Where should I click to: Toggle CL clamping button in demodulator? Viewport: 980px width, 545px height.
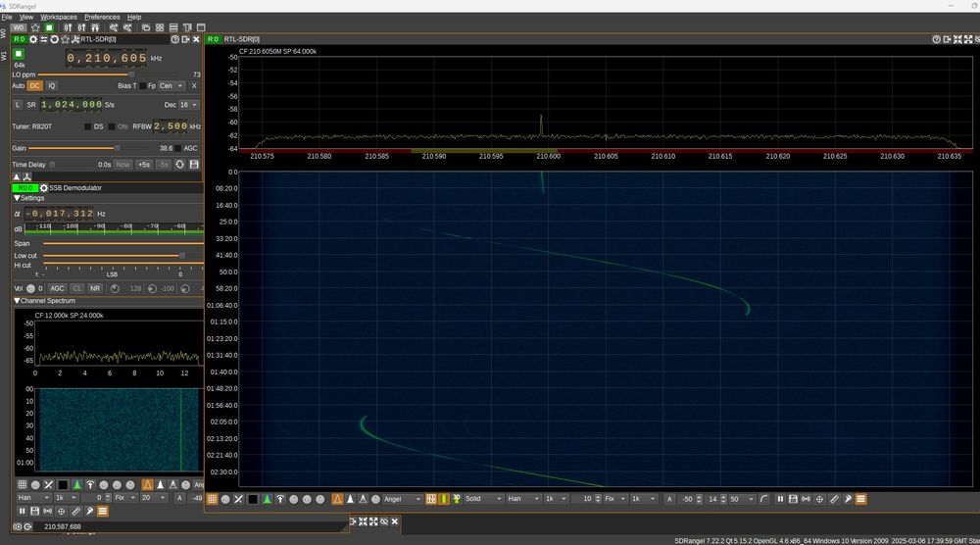pos(76,288)
